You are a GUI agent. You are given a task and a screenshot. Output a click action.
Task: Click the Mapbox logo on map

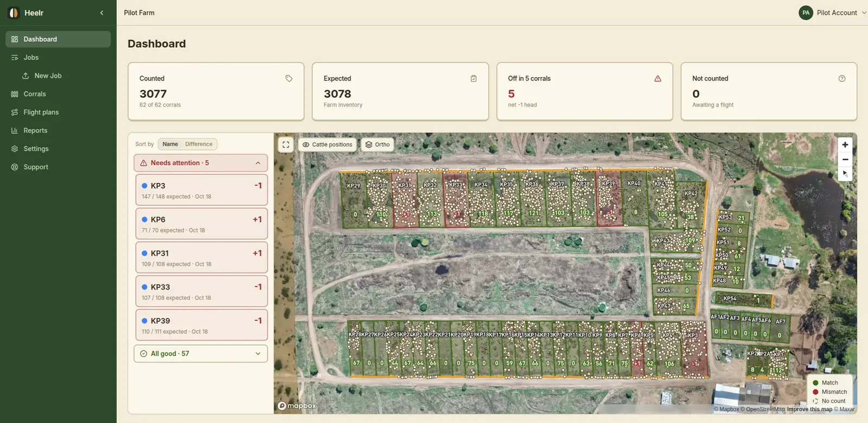(x=297, y=406)
